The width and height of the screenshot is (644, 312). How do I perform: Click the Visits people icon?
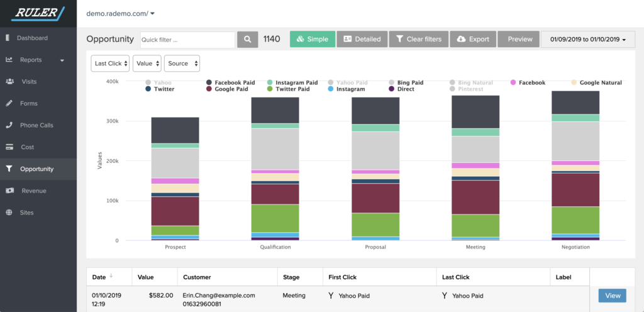pyautogui.click(x=9, y=82)
